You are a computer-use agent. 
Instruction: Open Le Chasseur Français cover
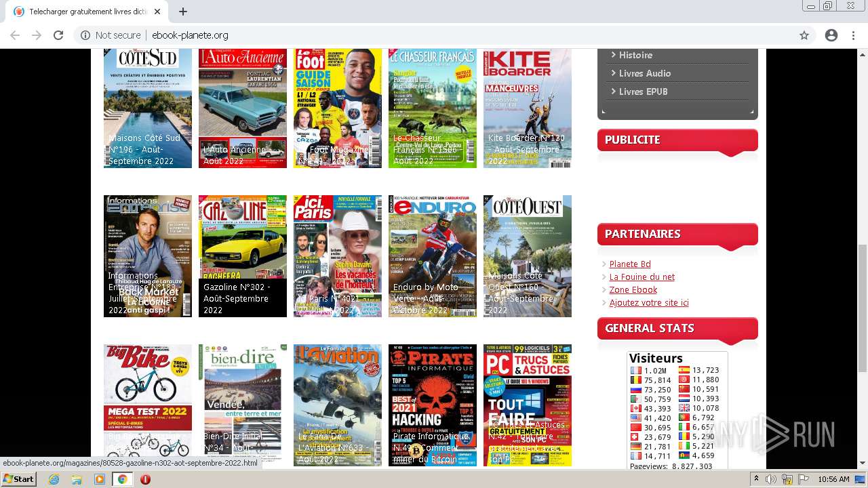pyautogui.click(x=433, y=108)
